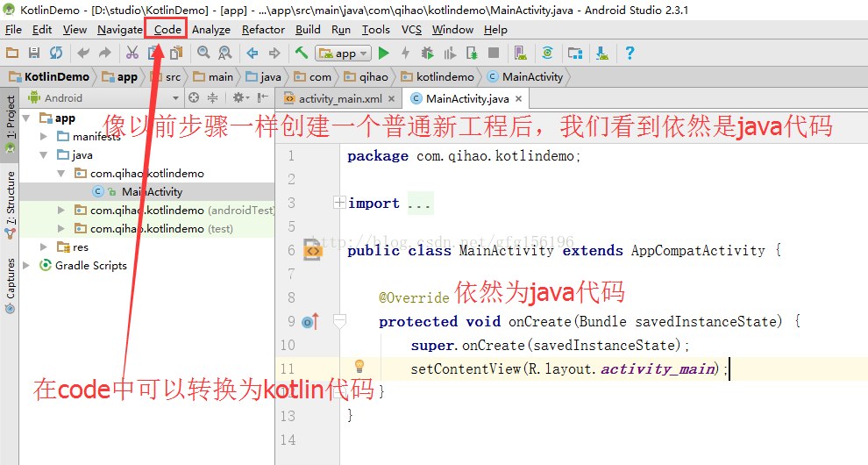
Task: Click the Paste clipboard icon
Action: (x=176, y=54)
